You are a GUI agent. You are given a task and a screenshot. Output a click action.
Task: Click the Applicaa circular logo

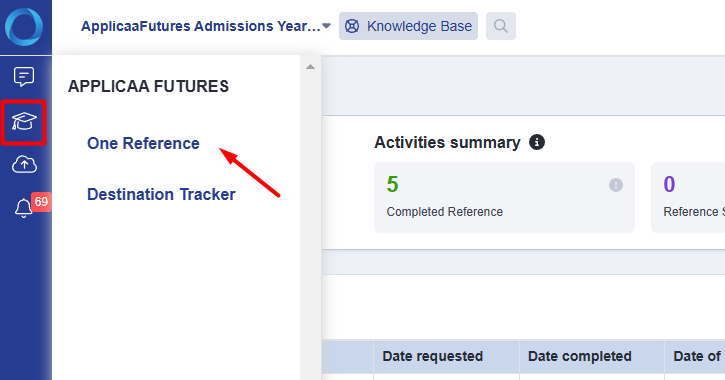coord(24,27)
